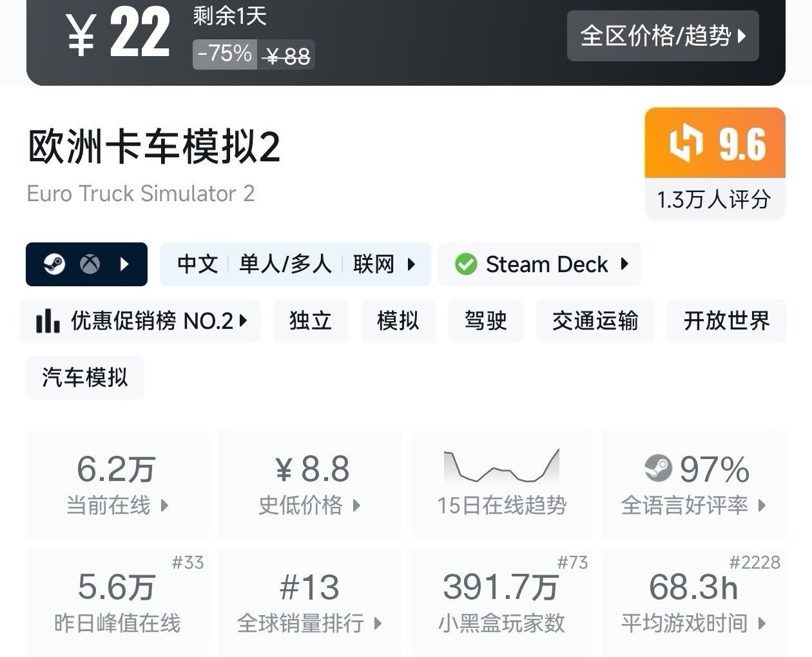Click the green Steam Deck verified checkmark

pos(465,264)
